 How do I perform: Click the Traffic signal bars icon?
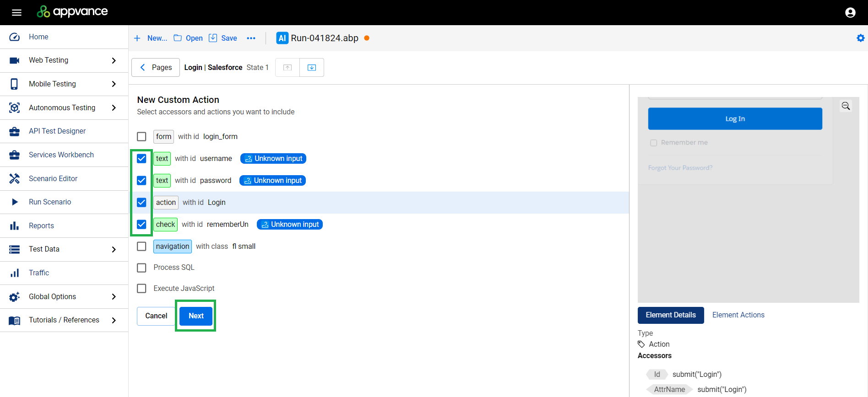(x=15, y=273)
